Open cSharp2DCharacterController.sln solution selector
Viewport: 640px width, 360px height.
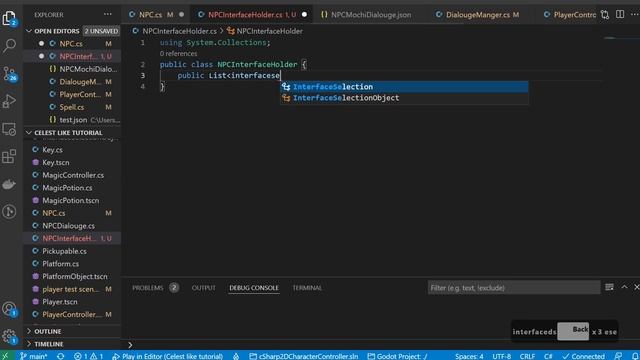coord(303,356)
